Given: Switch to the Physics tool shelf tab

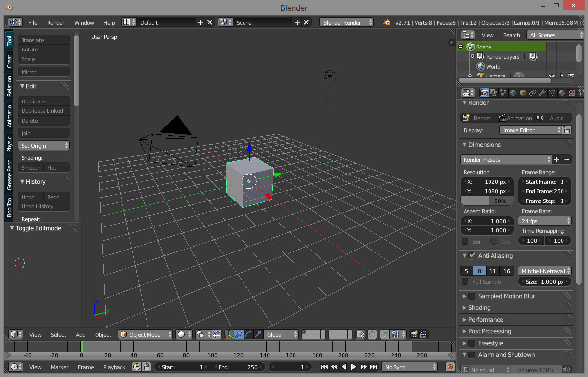Looking at the screenshot, I should (9, 144).
